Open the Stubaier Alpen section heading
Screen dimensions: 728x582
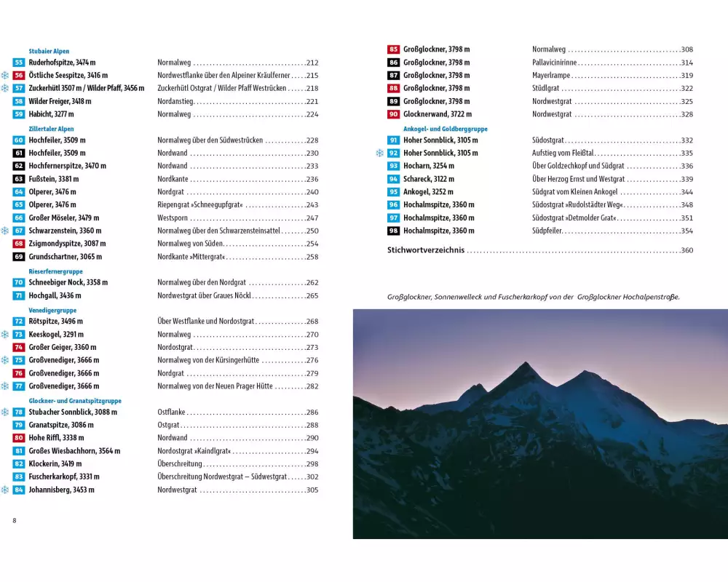49,52
